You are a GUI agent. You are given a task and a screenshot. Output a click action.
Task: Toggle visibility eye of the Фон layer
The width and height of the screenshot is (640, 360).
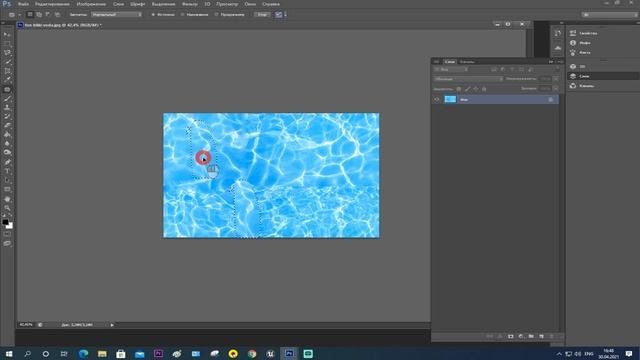tap(437, 99)
